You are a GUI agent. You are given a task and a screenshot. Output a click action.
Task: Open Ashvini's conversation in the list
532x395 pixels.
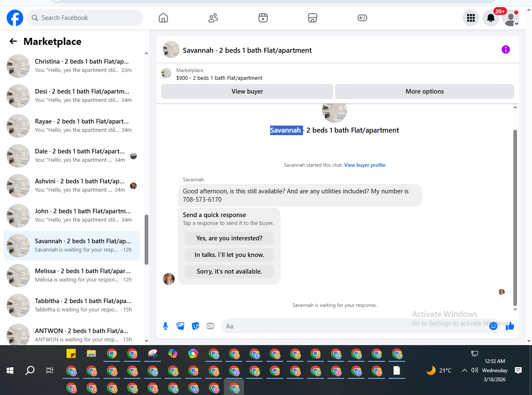[x=71, y=186]
